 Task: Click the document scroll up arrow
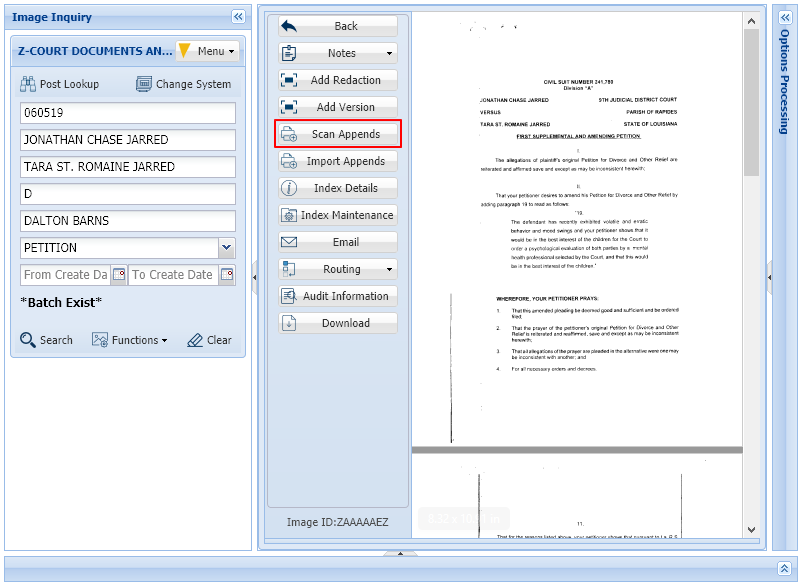click(x=751, y=21)
